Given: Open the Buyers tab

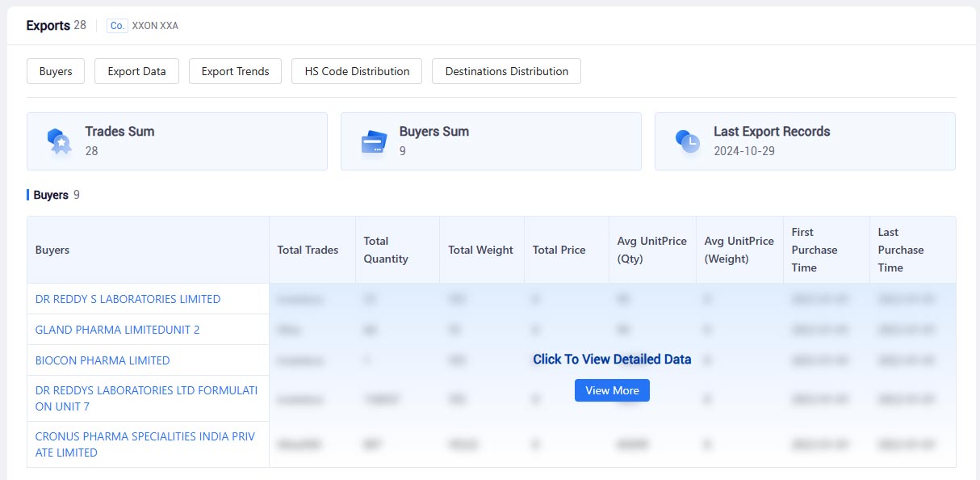Looking at the screenshot, I should click(56, 71).
